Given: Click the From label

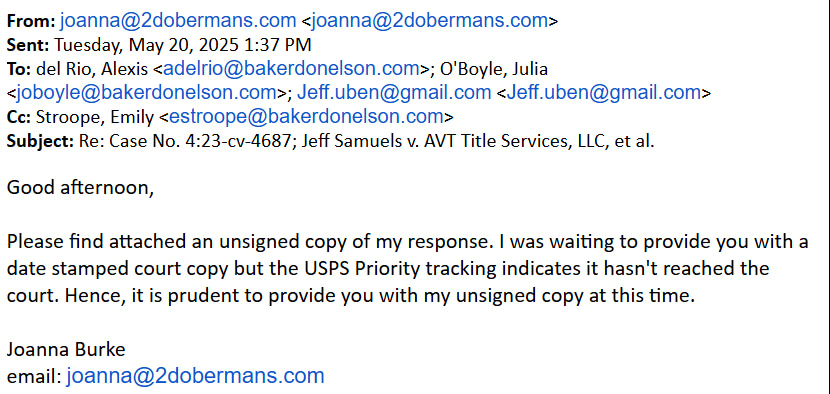Looking at the screenshot, I should coord(31,21).
